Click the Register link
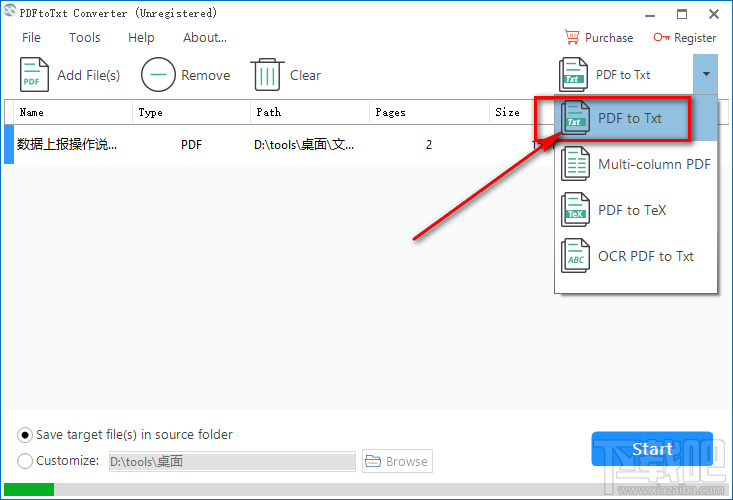 point(695,38)
